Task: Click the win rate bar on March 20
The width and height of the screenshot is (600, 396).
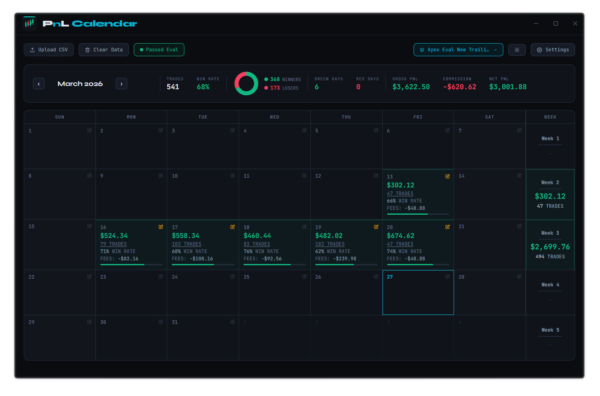Action: pyautogui.click(x=418, y=265)
